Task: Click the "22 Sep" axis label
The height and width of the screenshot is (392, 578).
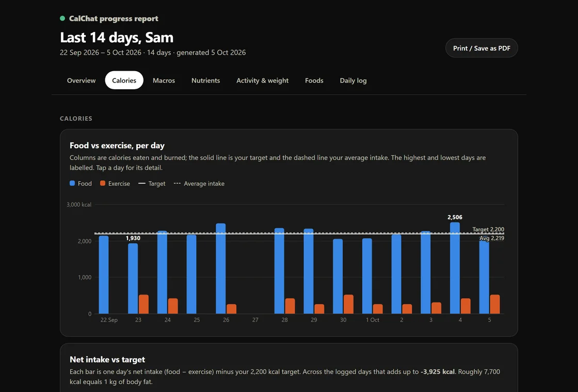Action: [109, 320]
